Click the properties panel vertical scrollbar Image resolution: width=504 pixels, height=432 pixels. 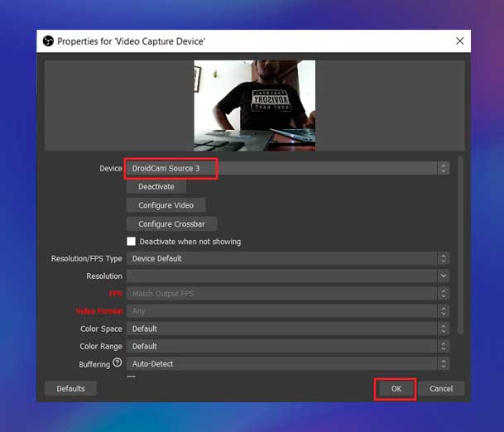pos(461,245)
